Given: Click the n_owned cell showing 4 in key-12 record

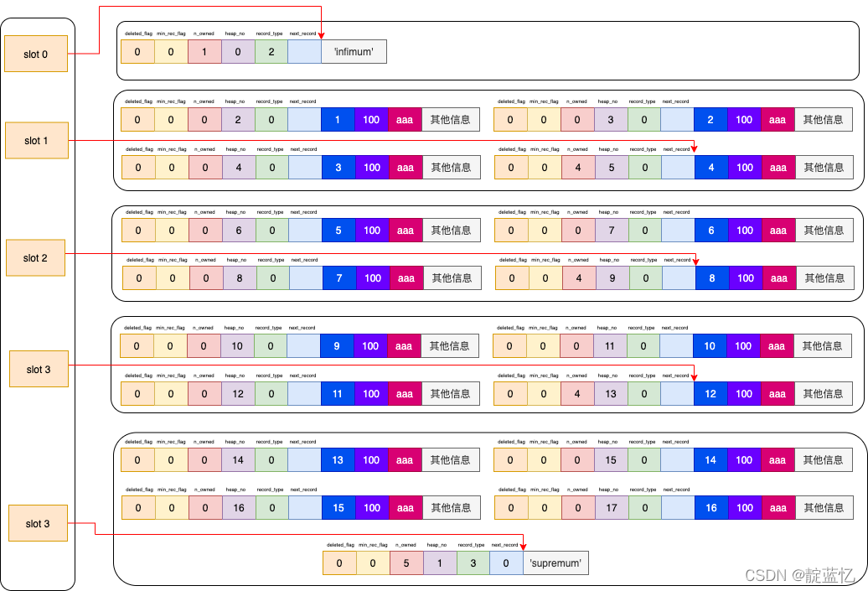Looking at the screenshot, I should [577, 394].
